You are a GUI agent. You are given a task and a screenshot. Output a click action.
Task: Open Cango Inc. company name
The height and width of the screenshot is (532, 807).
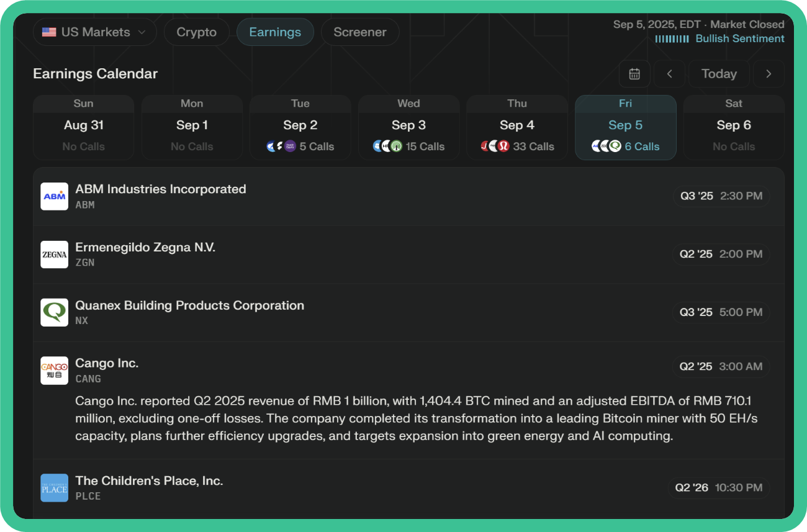[107, 363]
